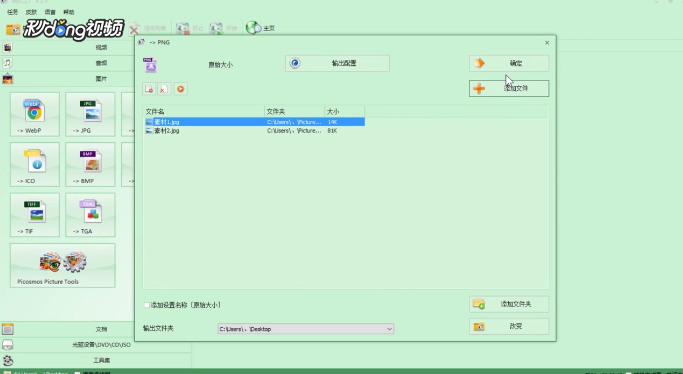Select the 素材2.jpg file row
Viewport: 683px width, 374px height.
point(254,131)
